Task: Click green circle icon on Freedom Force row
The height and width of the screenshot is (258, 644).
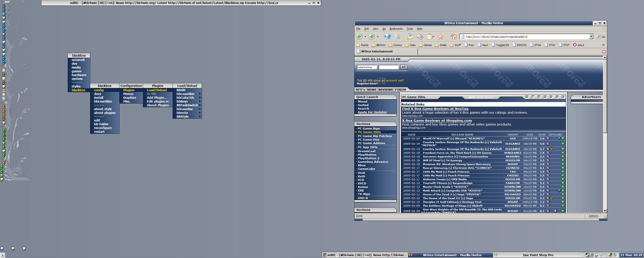Action: [x=563, y=153]
